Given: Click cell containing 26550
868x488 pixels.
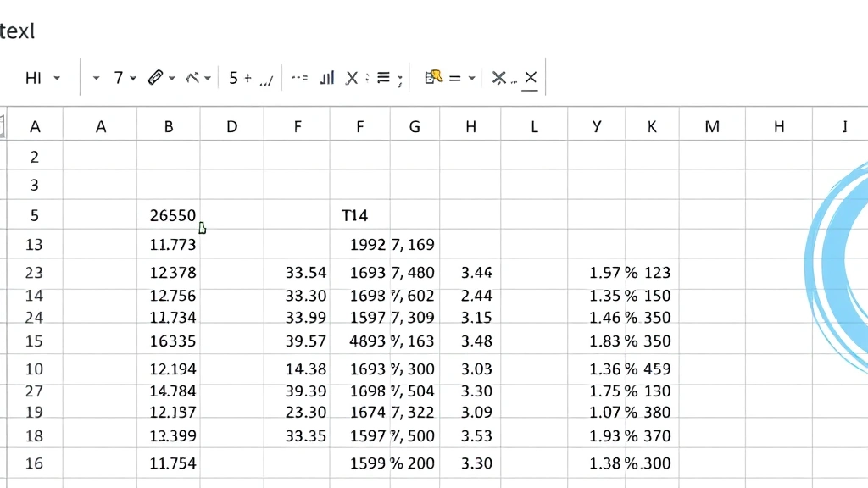Looking at the screenshot, I should 172,215.
